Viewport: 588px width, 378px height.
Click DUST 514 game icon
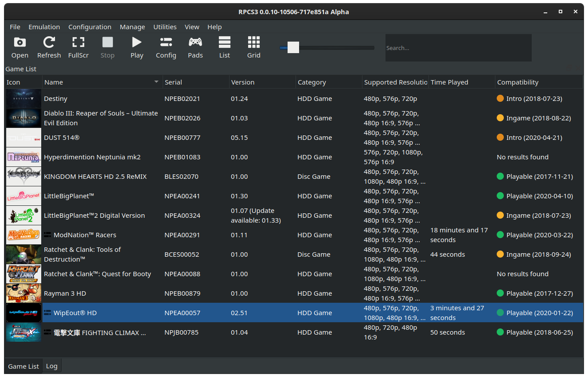pyautogui.click(x=24, y=138)
